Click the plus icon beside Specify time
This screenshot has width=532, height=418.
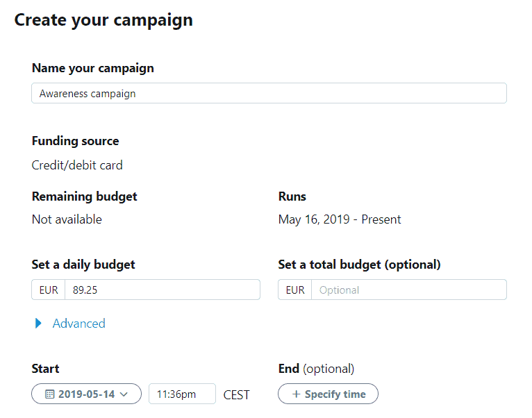(x=296, y=394)
